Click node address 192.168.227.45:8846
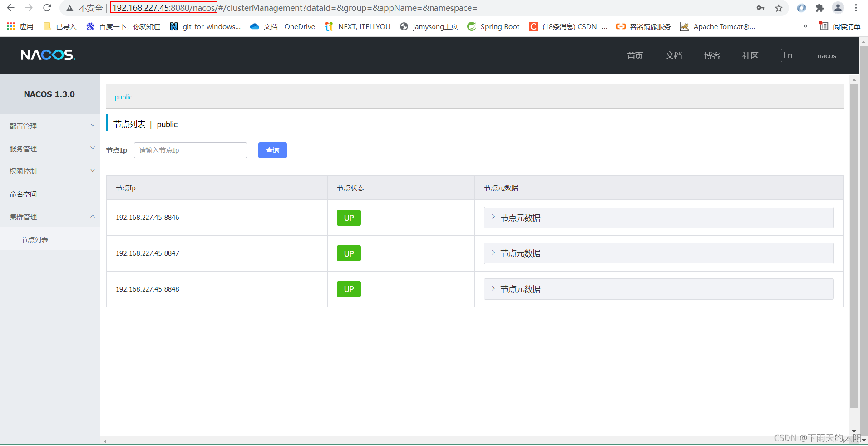This screenshot has width=868, height=446. pyautogui.click(x=148, y=218)
